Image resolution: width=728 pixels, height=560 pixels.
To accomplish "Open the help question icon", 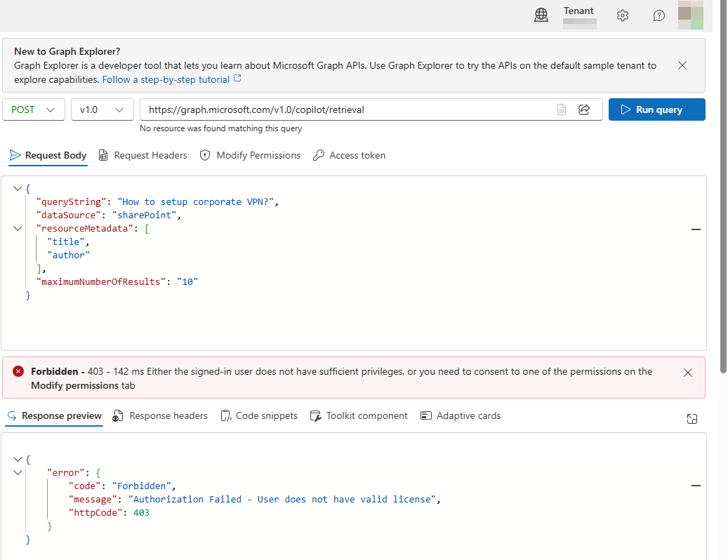I will (x=658, y=15).
